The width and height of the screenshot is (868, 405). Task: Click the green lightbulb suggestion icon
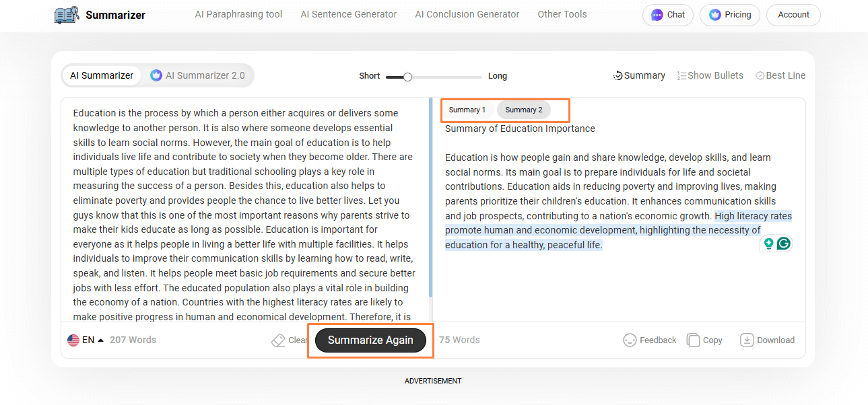pyautogui.click(x=768, y=244)
